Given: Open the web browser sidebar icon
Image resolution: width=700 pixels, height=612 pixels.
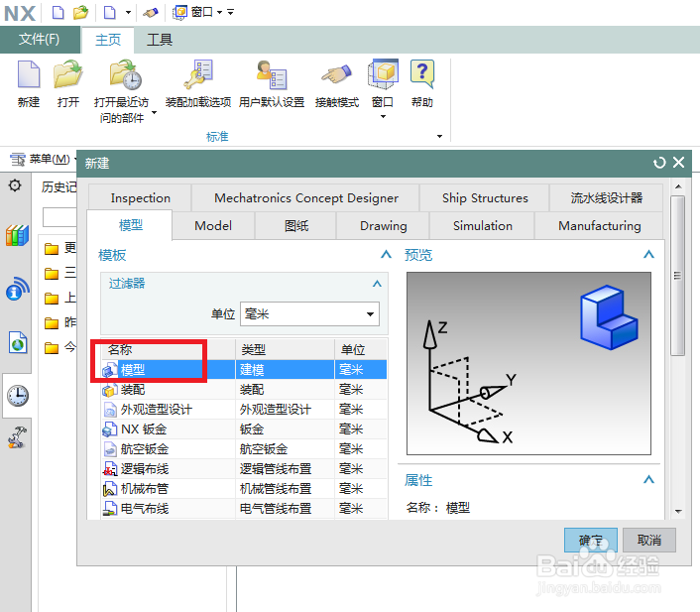Looking at the screenshot, I should coord(18,342).
